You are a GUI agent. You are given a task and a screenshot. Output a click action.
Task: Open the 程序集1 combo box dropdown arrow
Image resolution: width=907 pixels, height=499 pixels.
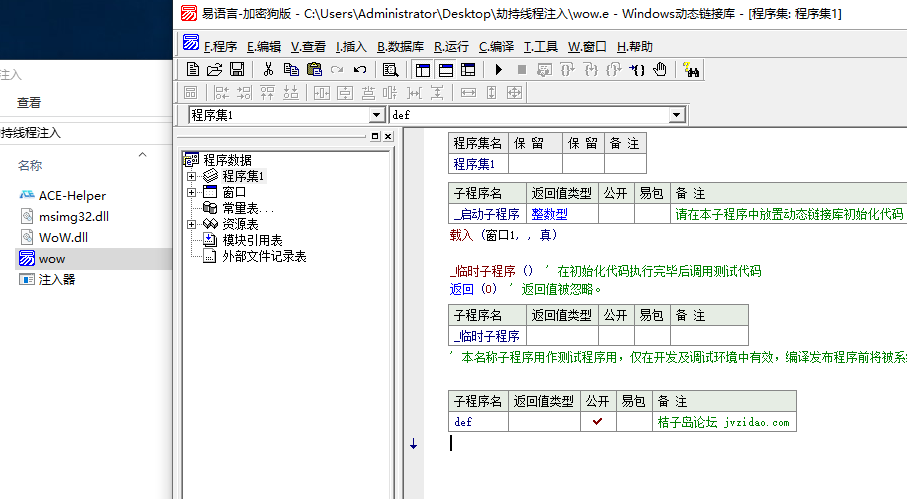click(x=376, y=115)
